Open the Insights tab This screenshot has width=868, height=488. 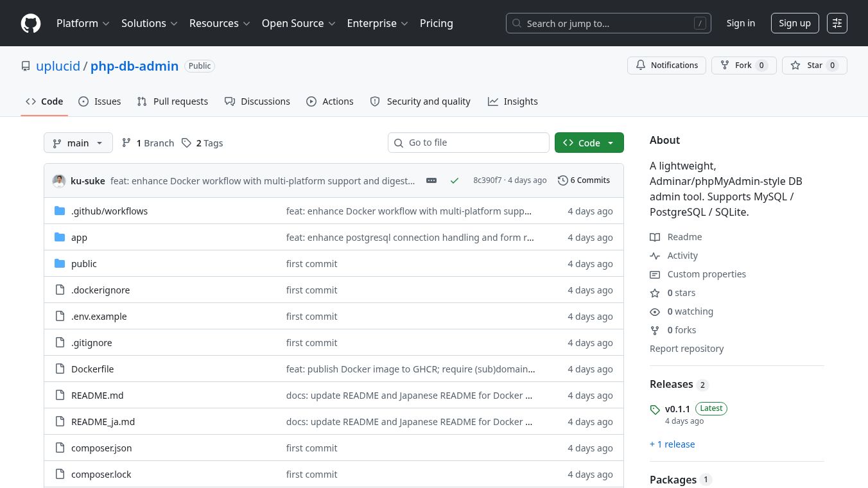pyautogui.click(x=512, y=101)
